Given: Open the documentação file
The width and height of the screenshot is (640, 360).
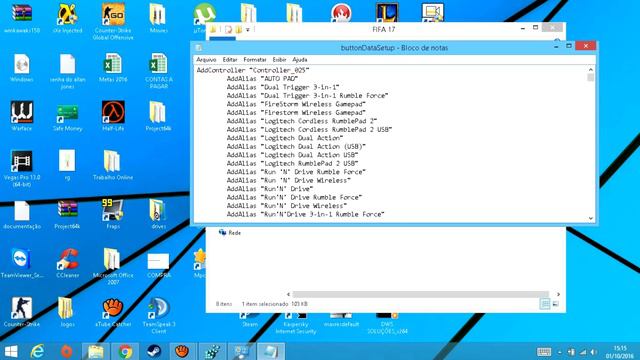Looking at the screenshot, I should (22, 214).
